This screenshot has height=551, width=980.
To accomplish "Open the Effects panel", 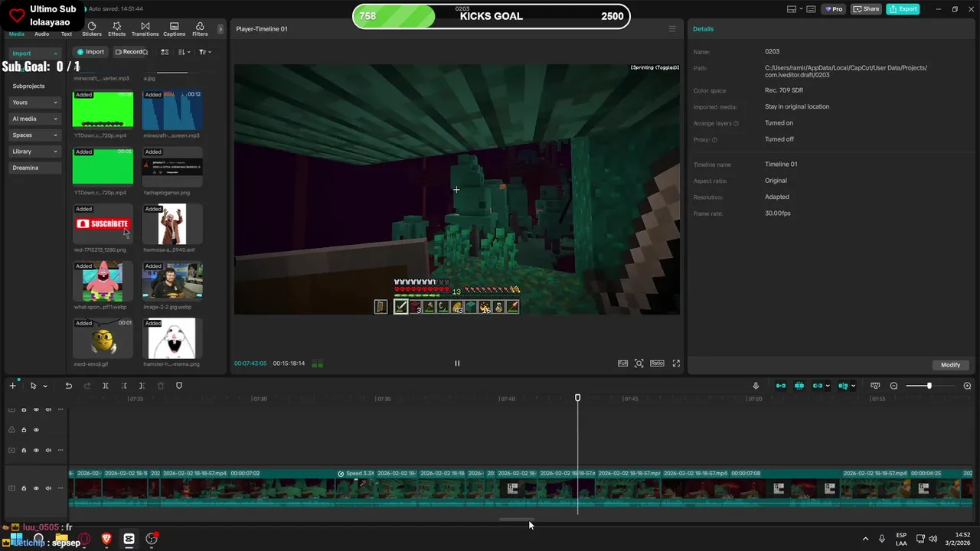I will click(x=116, y=29).
